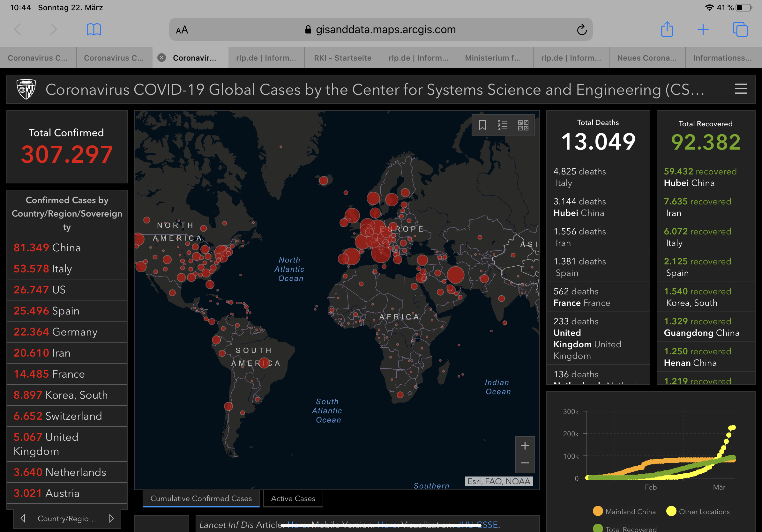Screen dimensions: 762x532
Task: Click the 1.540 recovered Korea, South entry
Action: point(706,297)
